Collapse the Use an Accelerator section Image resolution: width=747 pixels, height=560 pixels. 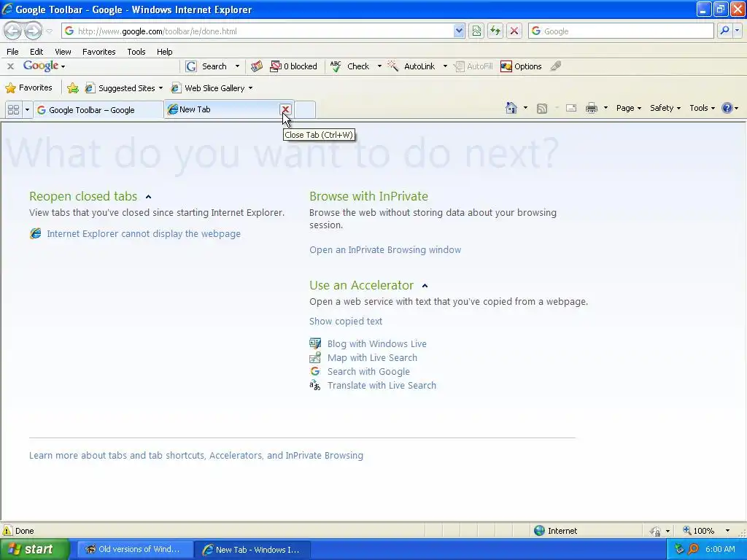coord(425,286)
